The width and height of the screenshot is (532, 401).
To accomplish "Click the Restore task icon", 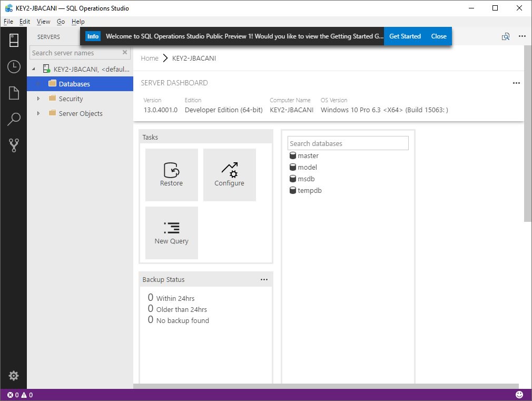I will [171, 170].
